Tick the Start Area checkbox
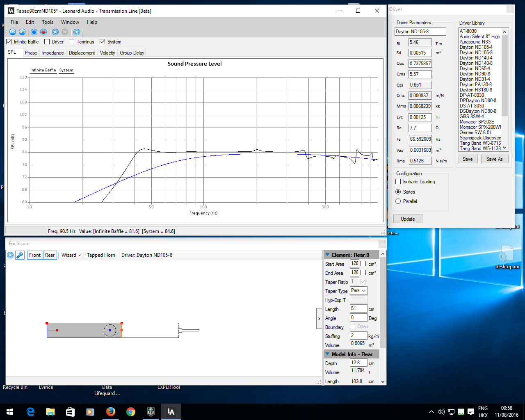 click(x=363, y=264)
